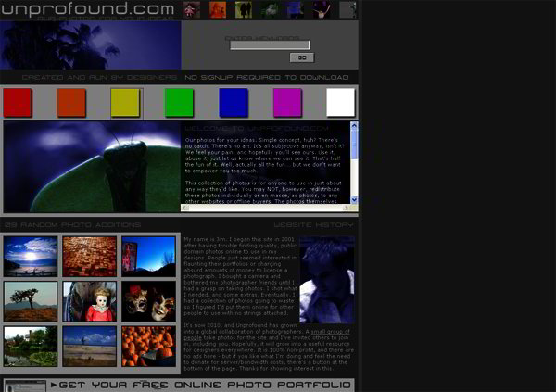The image size is (556, 392).
Task: Click 'No signup required to download' text
Action: [x=267, y=77]
